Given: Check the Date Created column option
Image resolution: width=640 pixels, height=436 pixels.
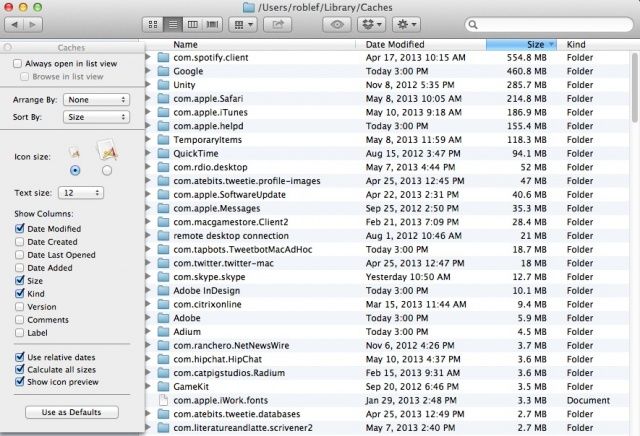Looking at the screenshot, I should (19, 241).
